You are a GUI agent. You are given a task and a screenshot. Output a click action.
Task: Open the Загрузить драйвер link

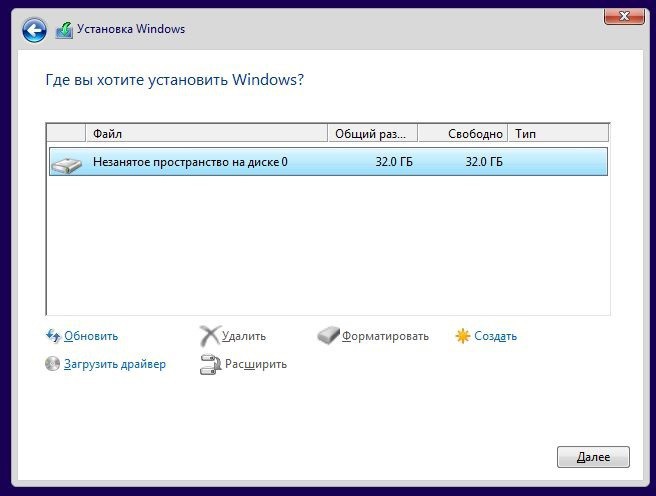click(x=115, y=364)
